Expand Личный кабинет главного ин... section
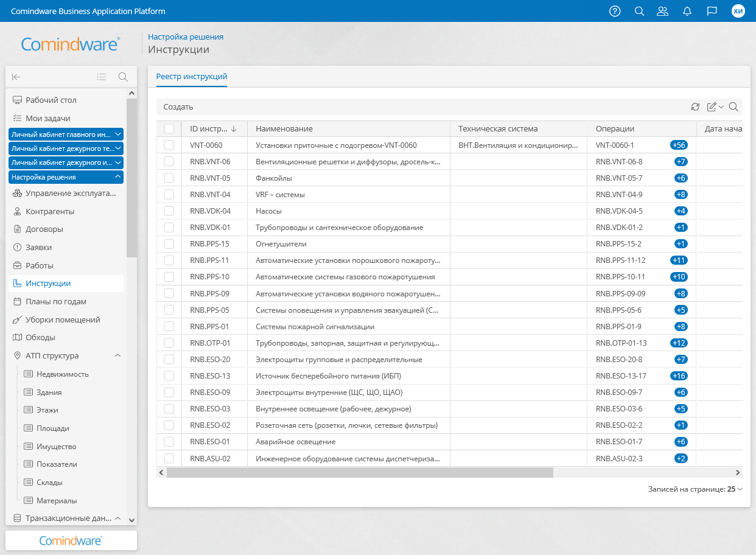 [66, 134]
